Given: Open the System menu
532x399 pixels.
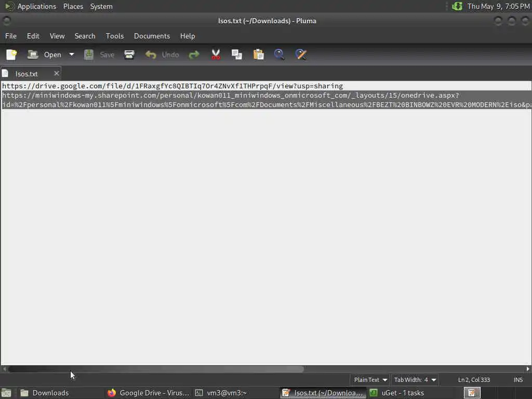Looking at the screenshot, I should [101, 6].
